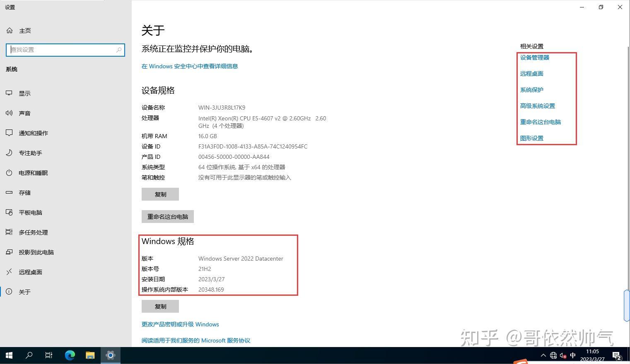This screenshot has height=364, width=630.
Task: Select edition Windows Server 2022 Datacenter
Action: pos(241,259)
